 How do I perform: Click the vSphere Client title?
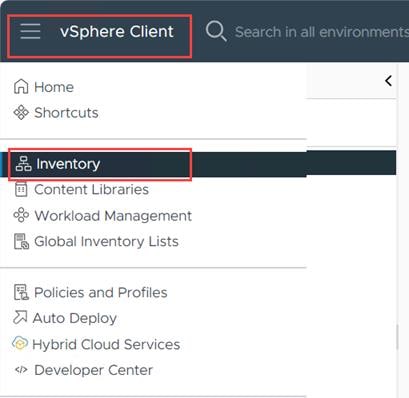coord(117,32)
